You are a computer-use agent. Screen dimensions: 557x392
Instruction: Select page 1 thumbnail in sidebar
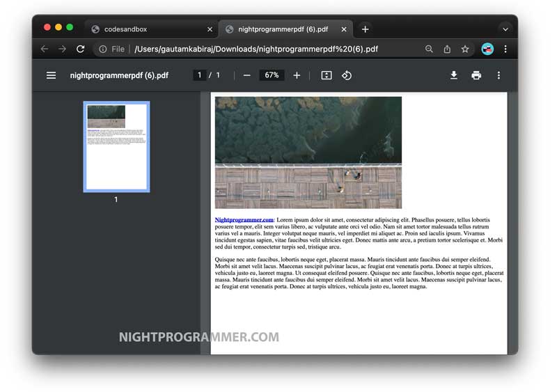(116, 147)
